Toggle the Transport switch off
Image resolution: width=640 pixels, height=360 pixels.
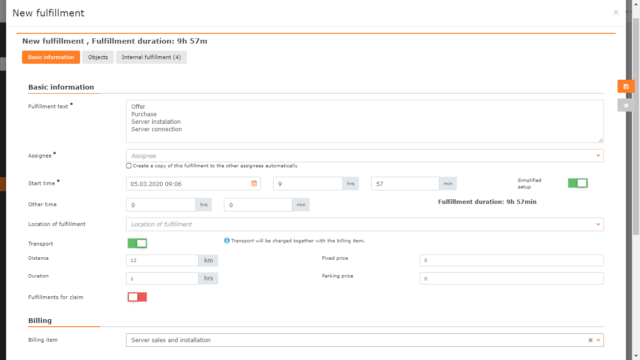[137, 243]
